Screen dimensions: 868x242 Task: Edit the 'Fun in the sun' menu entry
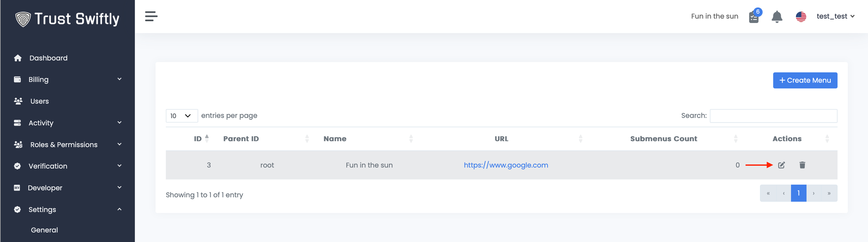(x=781, y=165)
